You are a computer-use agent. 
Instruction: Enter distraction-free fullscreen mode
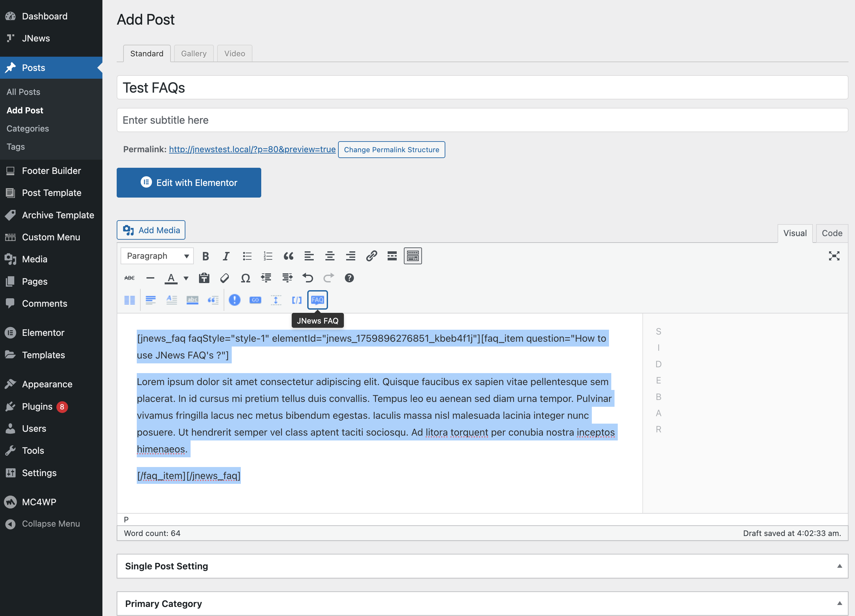[x=834, y=256]
